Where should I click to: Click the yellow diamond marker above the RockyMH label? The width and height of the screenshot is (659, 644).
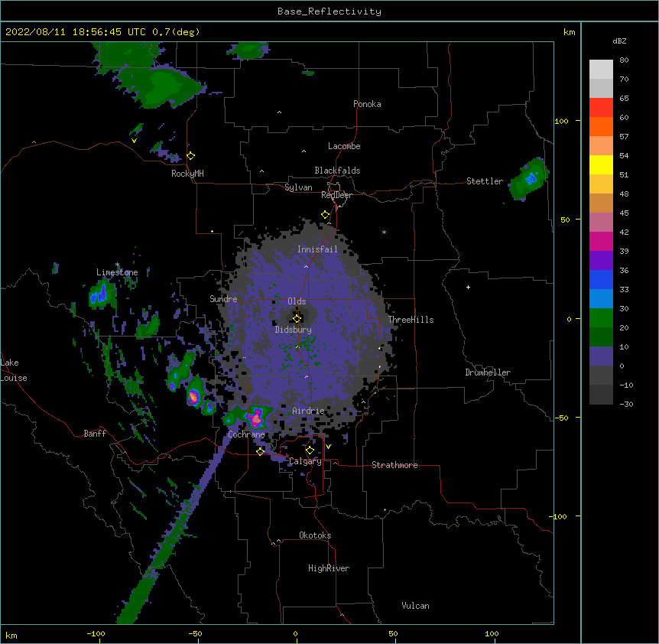(x=191, y=156)
